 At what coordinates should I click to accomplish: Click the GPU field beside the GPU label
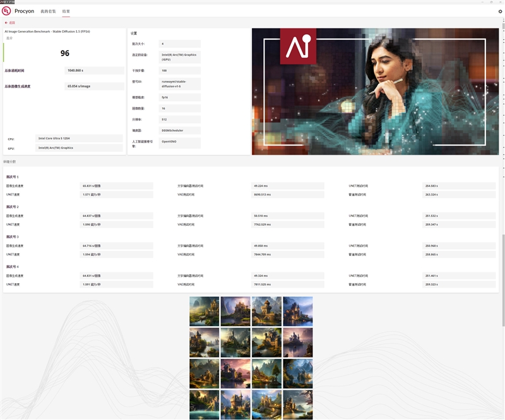pyautogui.click(x=79, y=148)
